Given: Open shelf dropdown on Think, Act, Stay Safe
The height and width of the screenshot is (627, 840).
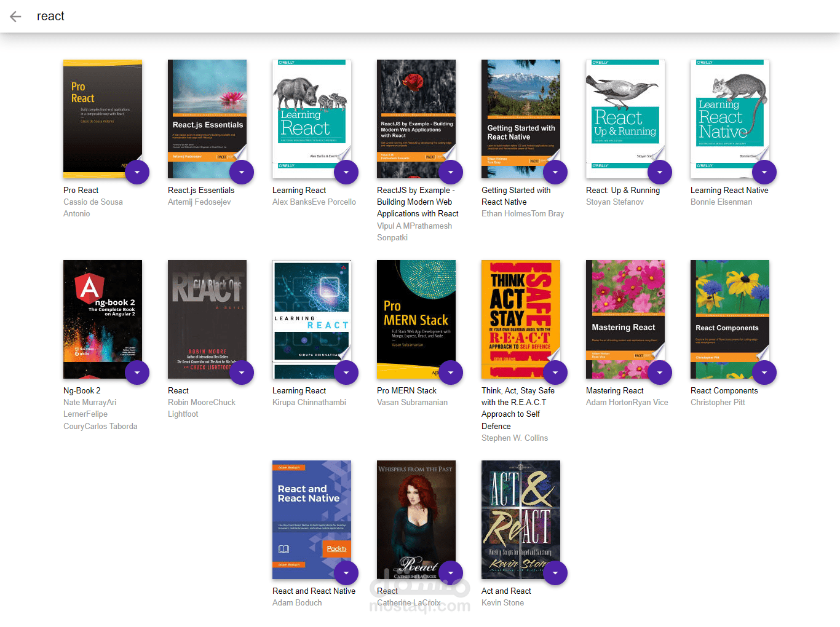Looking at the screenshot, I should pyautogui.click(x=555, y=373).
